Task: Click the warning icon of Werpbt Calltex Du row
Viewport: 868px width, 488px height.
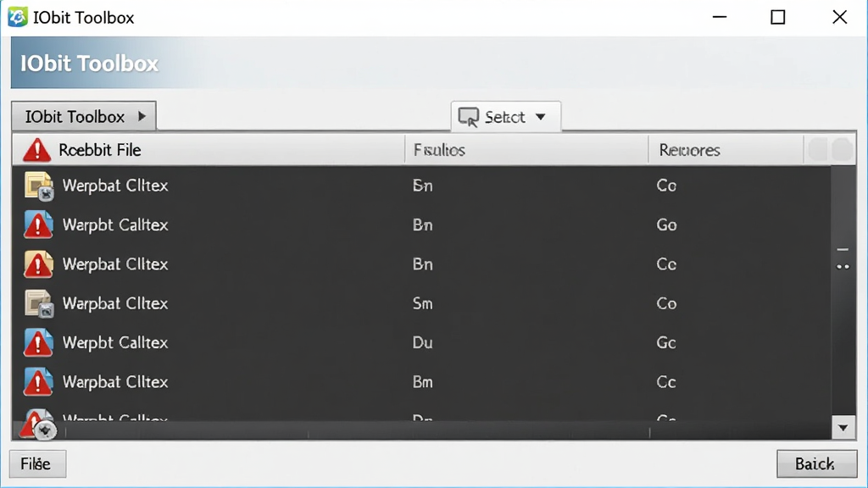Action: click(38, 342)
